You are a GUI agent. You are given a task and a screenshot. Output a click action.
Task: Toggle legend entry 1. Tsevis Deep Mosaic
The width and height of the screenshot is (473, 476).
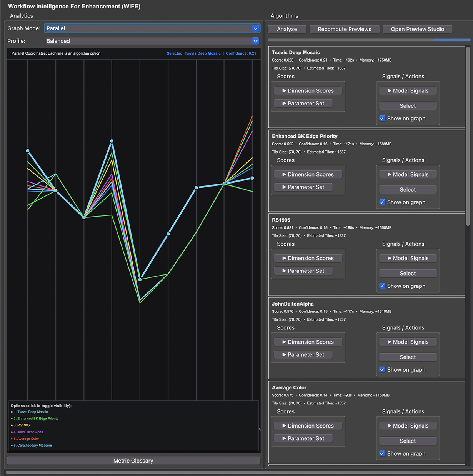pos(30,412)
